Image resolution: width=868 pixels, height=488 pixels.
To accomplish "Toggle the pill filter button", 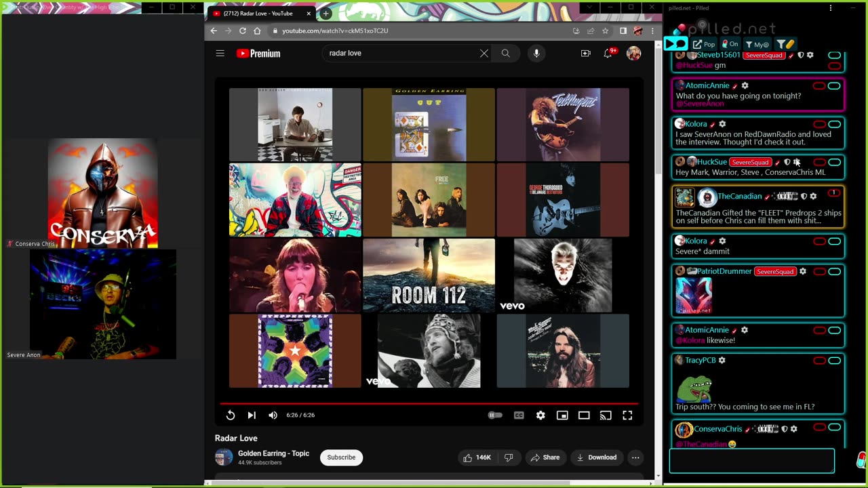I will [x=785, y=44].
